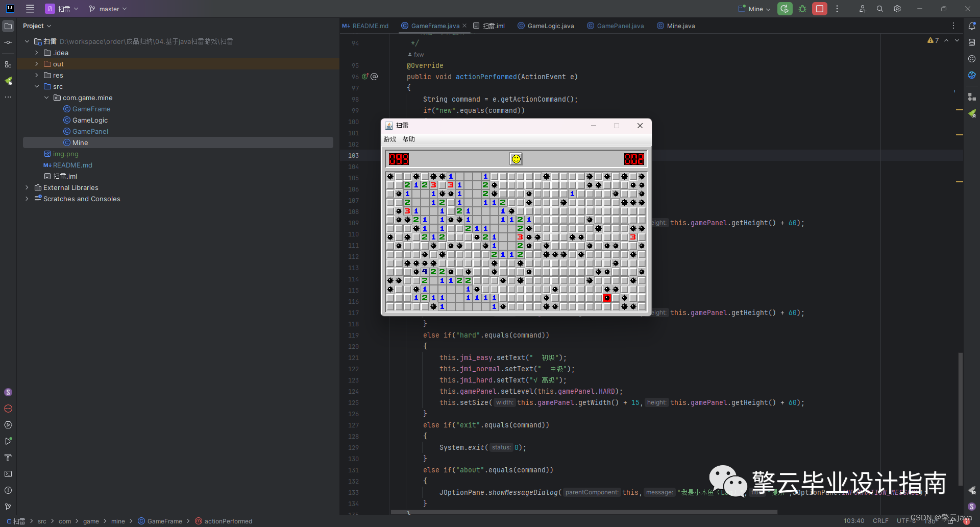
Task: Open Search Everywhere magnifier
Action: 880,9
